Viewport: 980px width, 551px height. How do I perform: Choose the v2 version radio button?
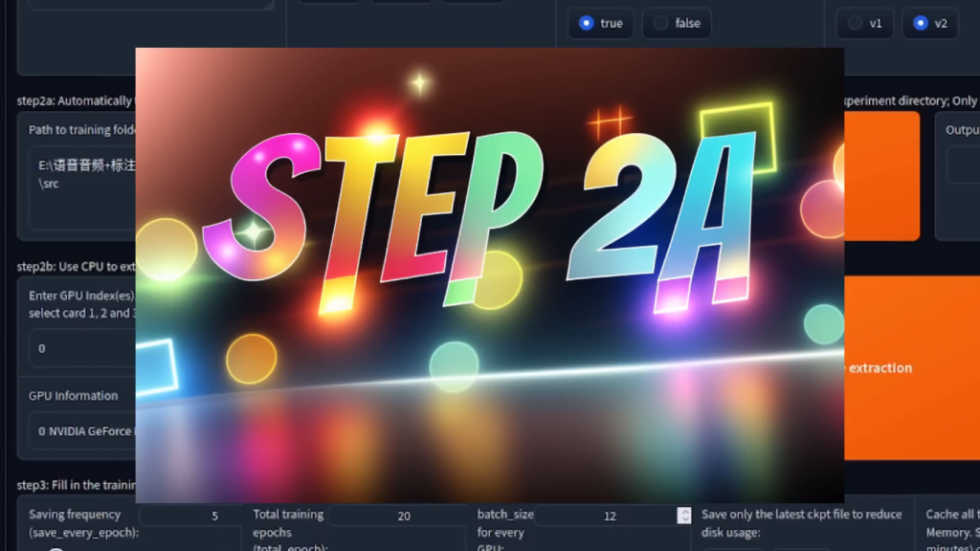929,23
